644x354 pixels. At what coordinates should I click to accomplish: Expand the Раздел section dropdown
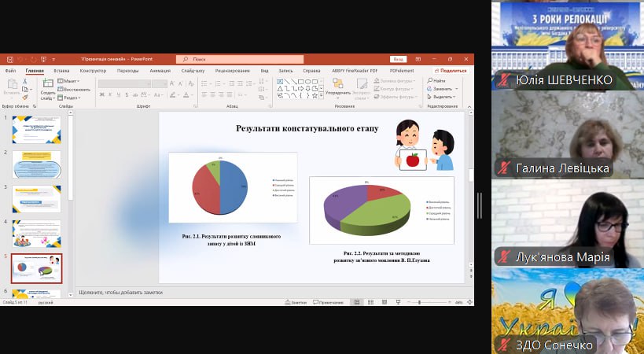[69, 98]
